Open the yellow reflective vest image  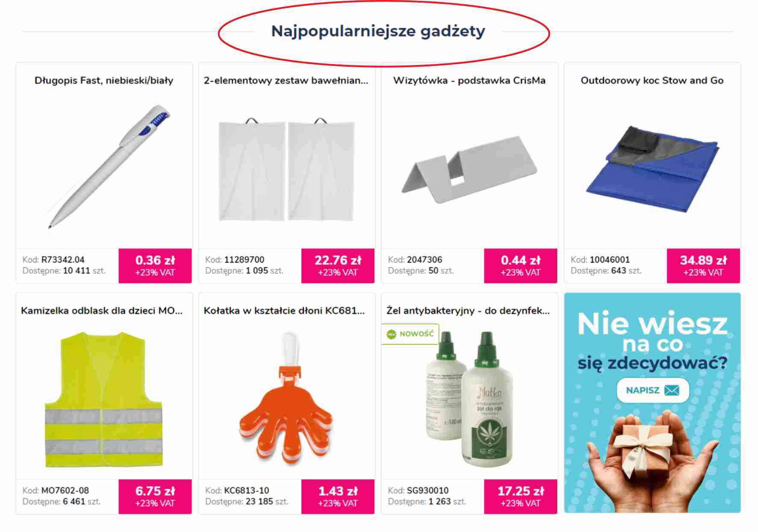point(104,399)
